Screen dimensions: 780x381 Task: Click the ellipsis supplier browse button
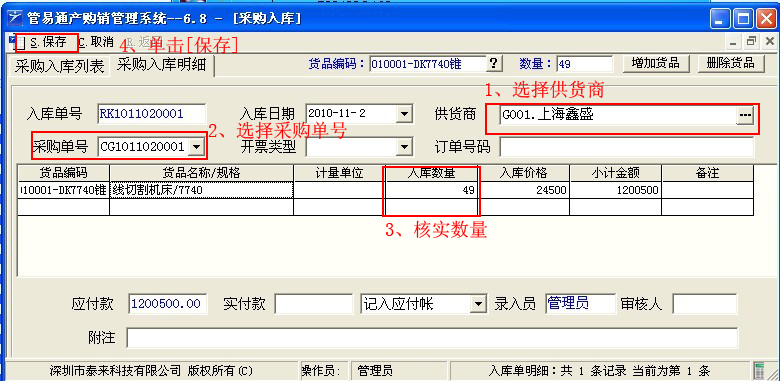click(745, 115)
